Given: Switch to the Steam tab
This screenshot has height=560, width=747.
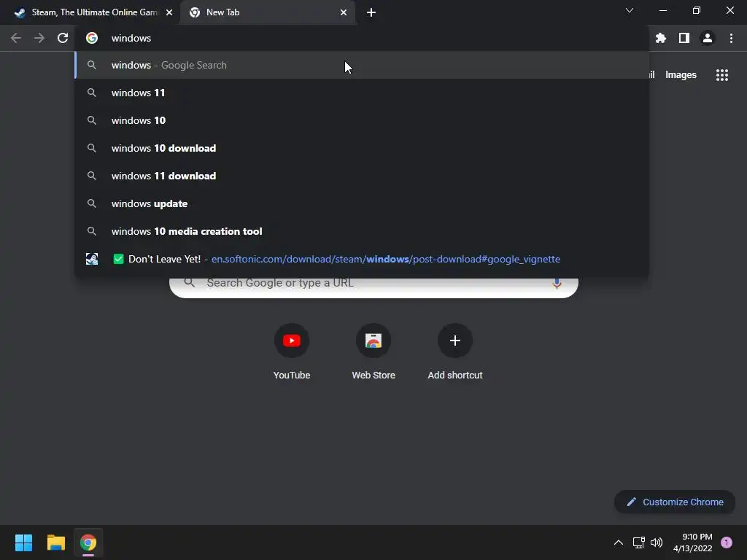Looking at the screenshot, I should point(90,12).
